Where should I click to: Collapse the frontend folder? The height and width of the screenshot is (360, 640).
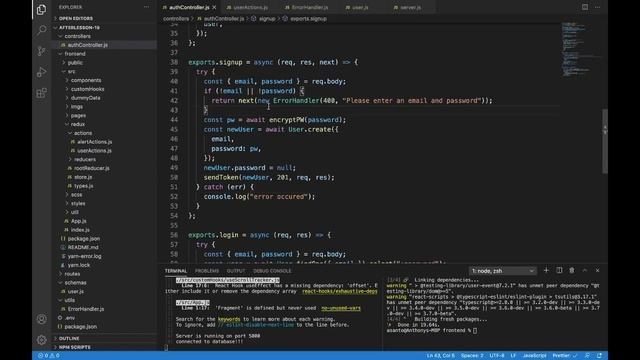tap(75, 53)
